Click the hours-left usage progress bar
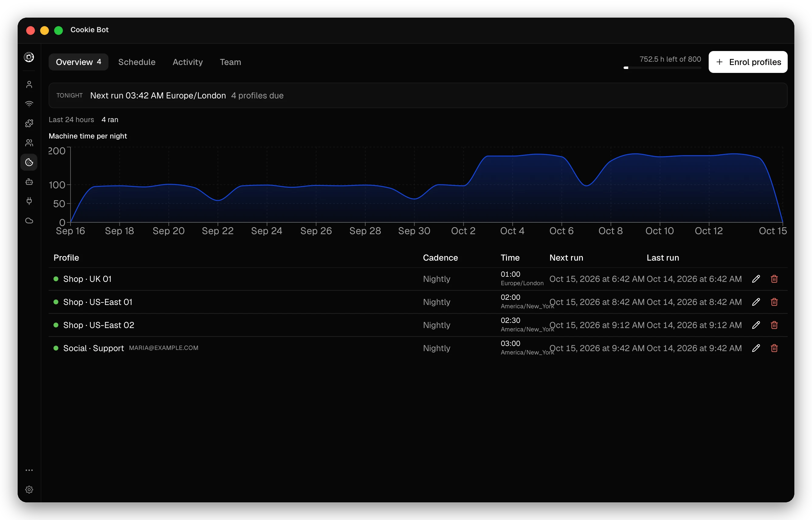This screenshot has width=812, height=520. click(662, 68)
